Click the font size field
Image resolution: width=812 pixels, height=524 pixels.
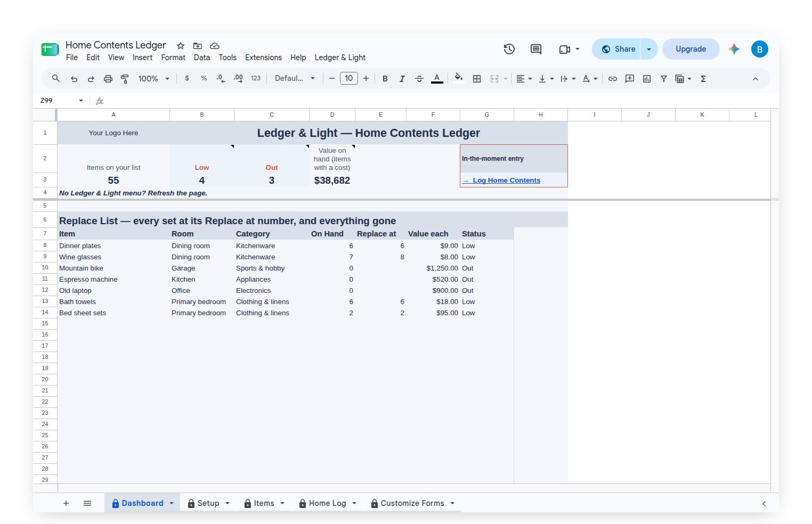click(x=349, y=78)
